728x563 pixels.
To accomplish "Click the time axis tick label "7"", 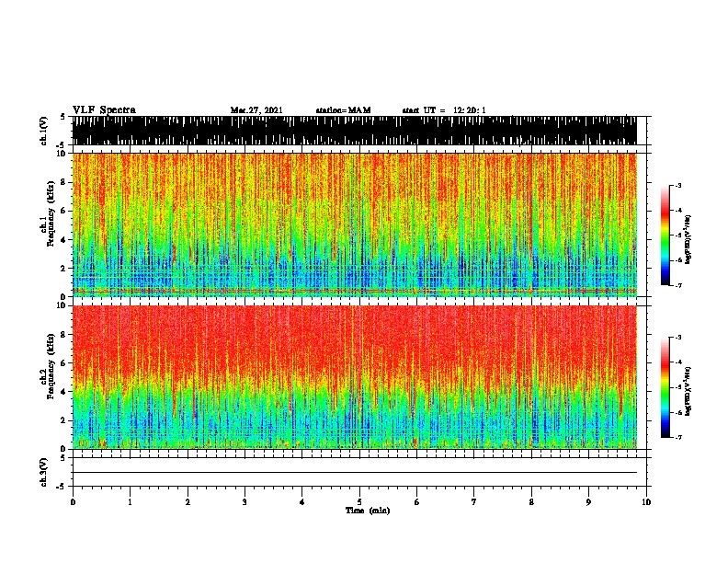I will coord(474,502).
